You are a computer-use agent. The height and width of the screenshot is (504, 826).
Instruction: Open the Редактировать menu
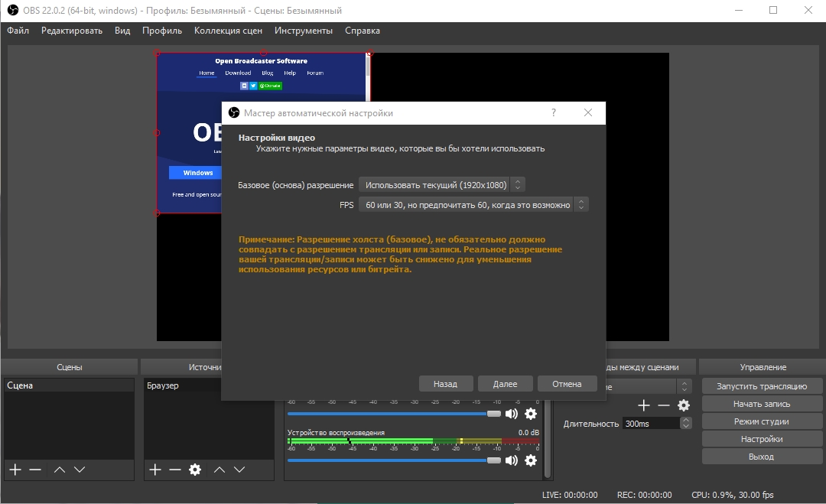point(72,31)
